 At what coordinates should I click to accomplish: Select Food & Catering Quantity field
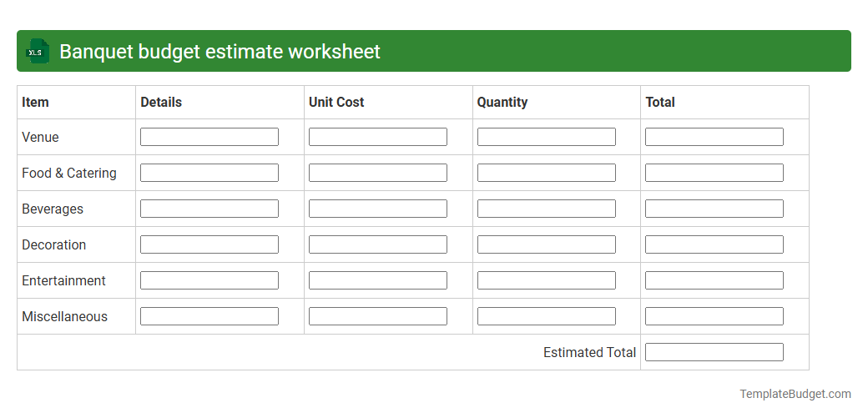[x=547, y=173]
